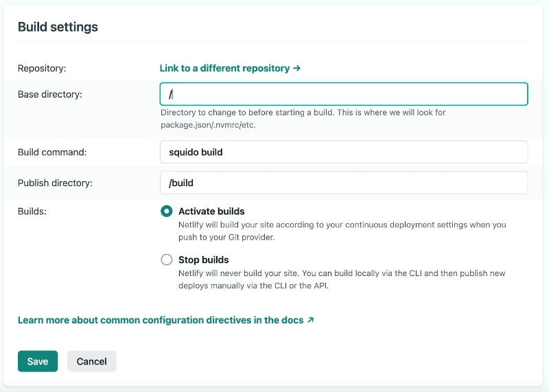Click the "Build command:" label
This screenshot has height=392, width=549.
(52, 152)
